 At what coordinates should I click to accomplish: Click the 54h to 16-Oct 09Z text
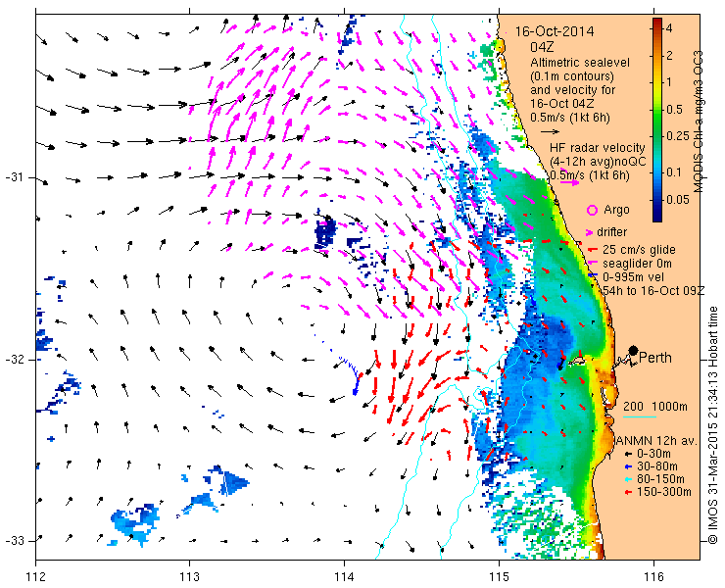pos(653,290)
